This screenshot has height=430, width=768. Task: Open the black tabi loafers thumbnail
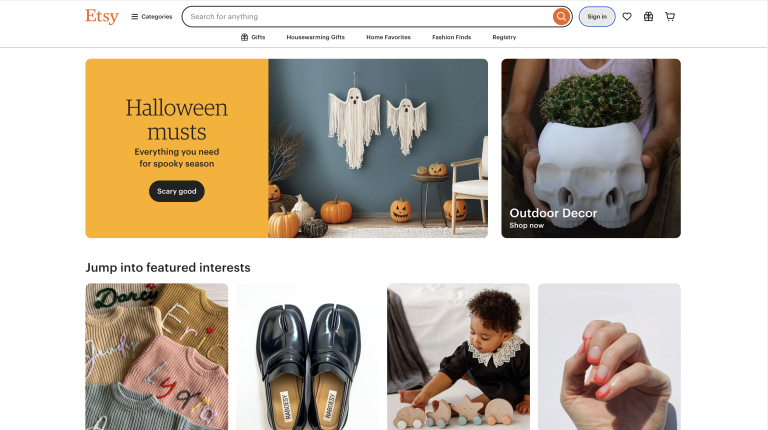click(308, 357)
